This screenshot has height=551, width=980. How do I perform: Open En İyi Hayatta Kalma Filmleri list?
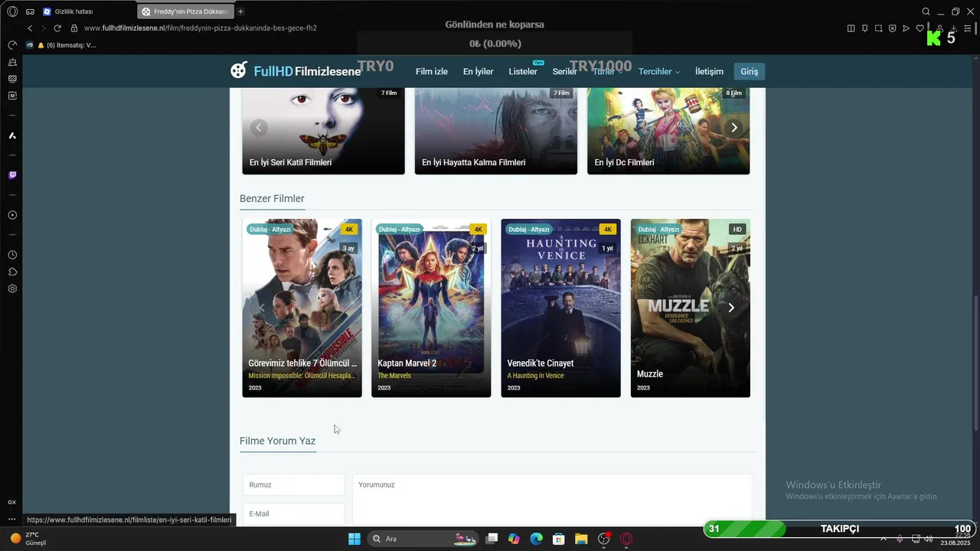[x=496, y=130]
